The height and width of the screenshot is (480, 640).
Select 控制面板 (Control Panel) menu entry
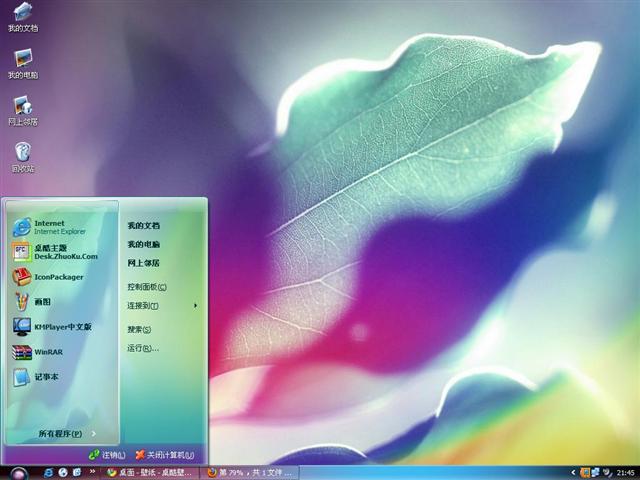click(147, 286)
